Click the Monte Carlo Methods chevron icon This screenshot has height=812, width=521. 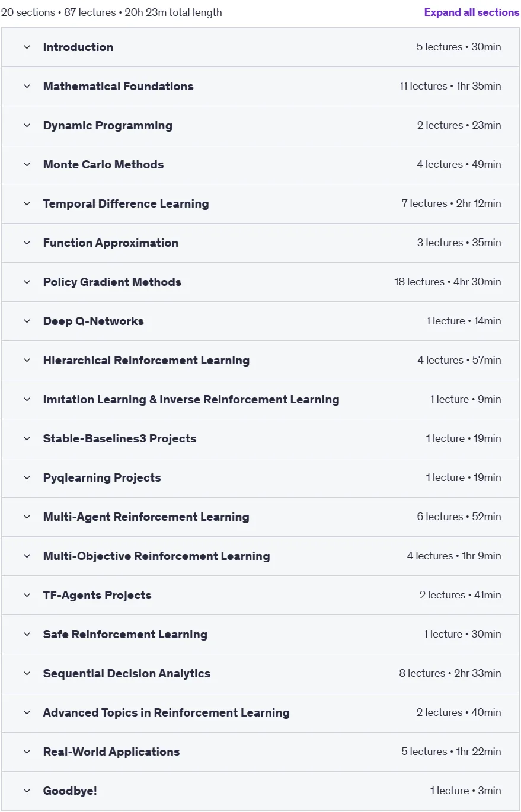27,164
